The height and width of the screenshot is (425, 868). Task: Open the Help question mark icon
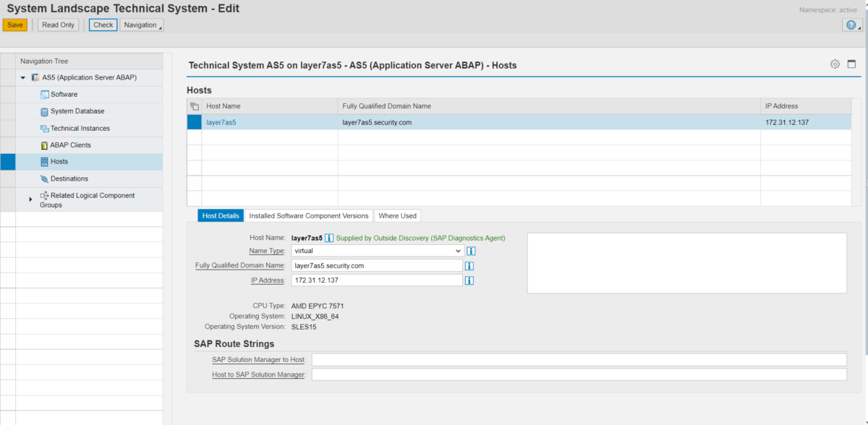coord(851,25)
